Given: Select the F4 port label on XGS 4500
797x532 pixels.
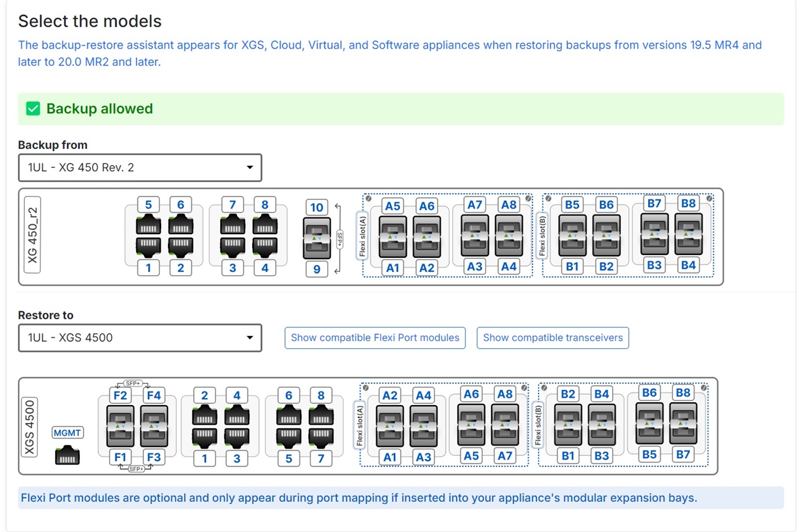Looking at the screenshot, I should coord(154,395).
